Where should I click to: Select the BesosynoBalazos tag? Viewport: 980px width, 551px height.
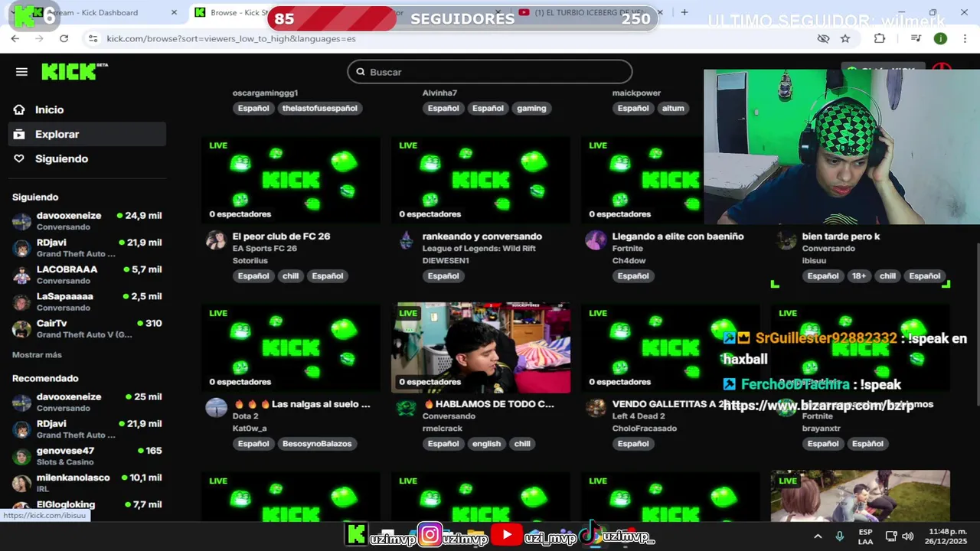click(x=316, y=443)
